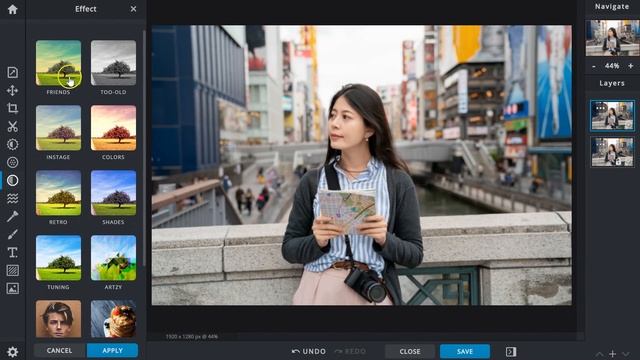Move layer down with the down chevron

point(626,354)
